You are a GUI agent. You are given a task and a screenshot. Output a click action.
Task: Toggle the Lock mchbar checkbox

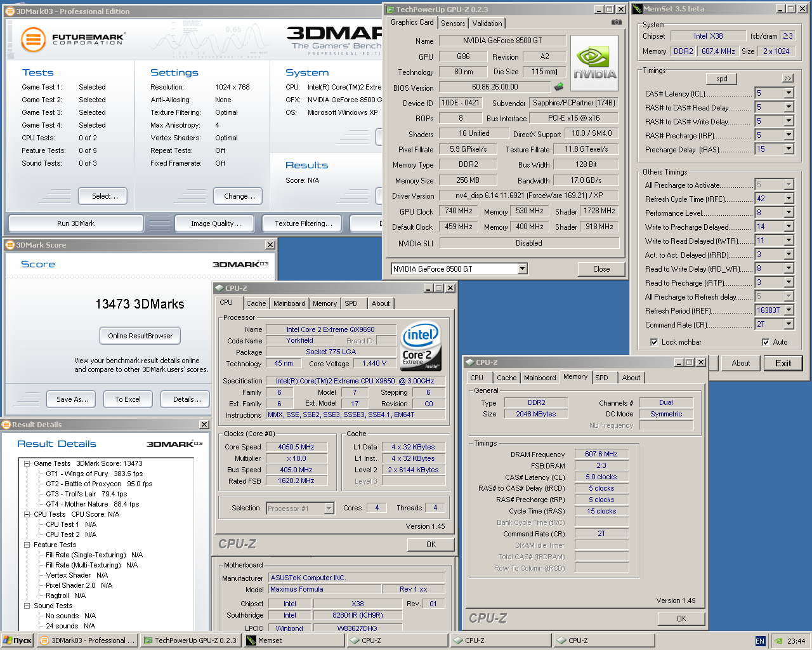(x=654, y=342)
